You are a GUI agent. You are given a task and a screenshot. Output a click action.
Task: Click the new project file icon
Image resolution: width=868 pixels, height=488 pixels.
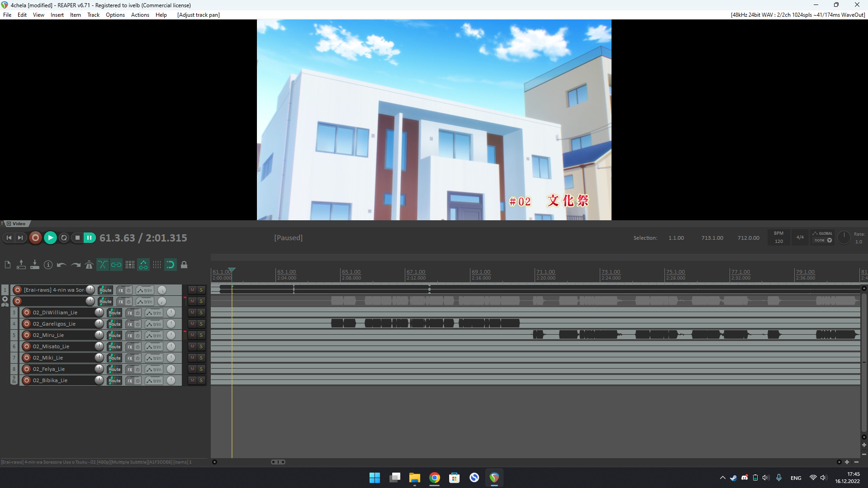pyautogui.click(x=8, y=265)
